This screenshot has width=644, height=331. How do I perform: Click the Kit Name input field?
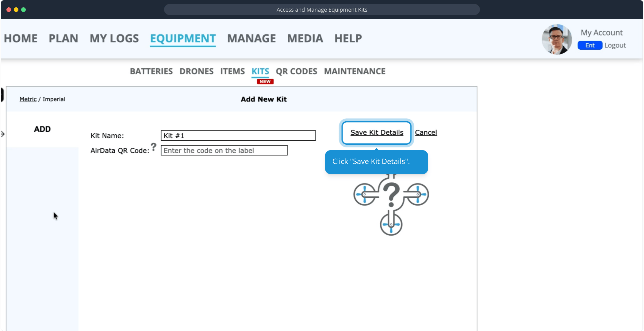click(238, 135)
